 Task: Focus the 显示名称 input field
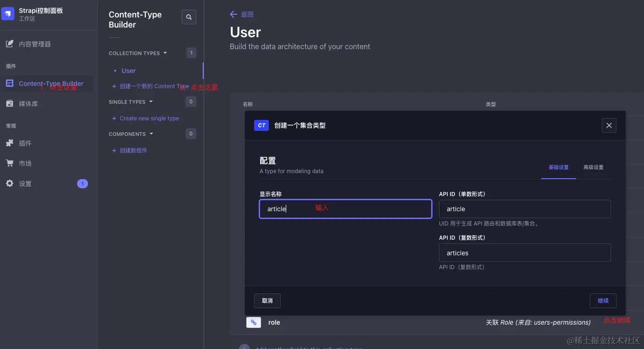tap(345, 209)
